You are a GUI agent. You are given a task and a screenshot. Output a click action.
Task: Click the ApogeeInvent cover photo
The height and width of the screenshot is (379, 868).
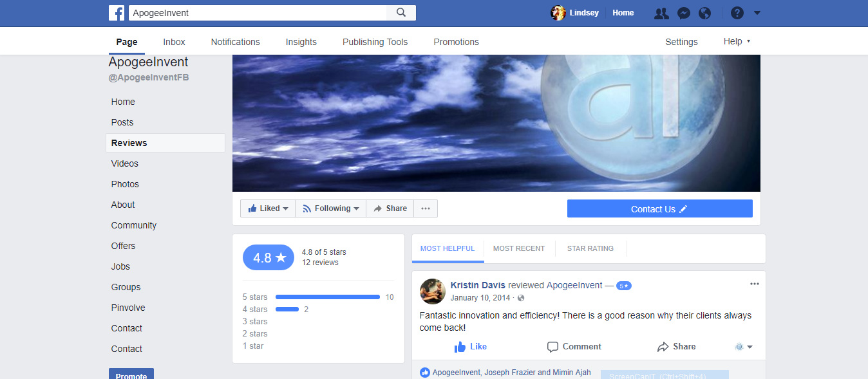coord(496,123)
